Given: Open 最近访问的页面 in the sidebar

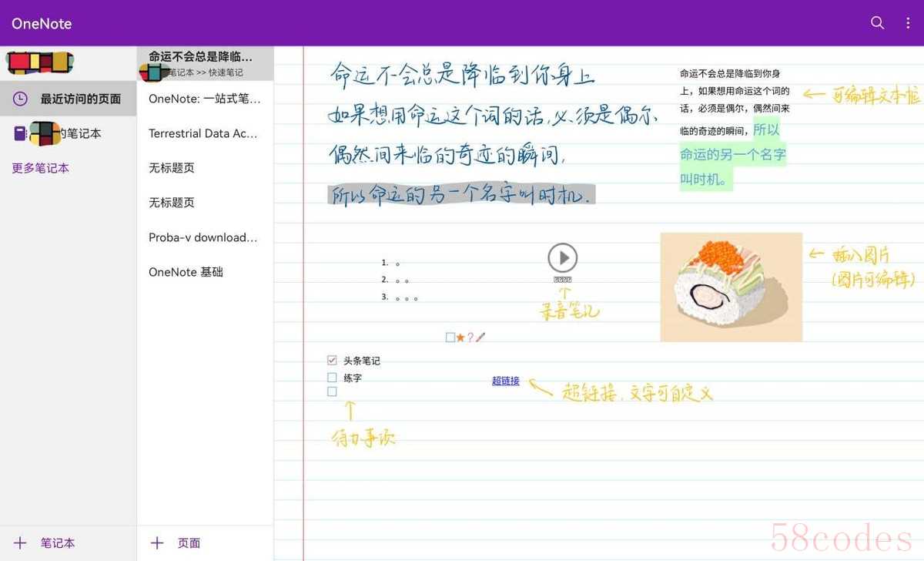Looking at the screenshot, I should point(68,99).
